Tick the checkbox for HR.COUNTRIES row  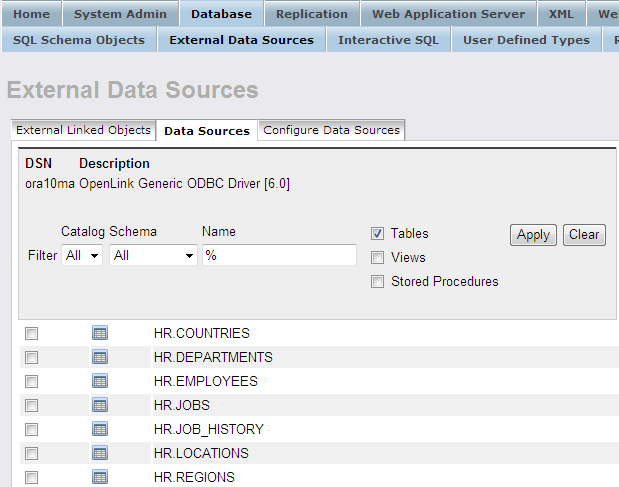[32, 333]
